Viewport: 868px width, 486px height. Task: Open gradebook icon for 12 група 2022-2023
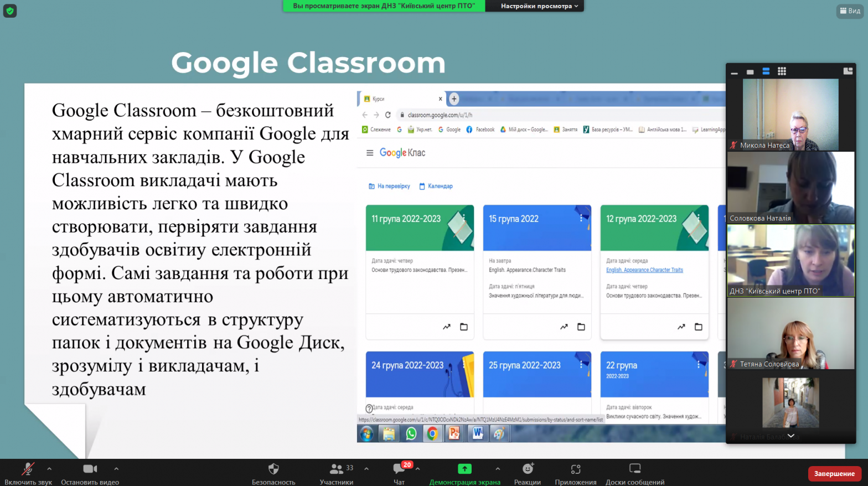(x=681, y=327)
